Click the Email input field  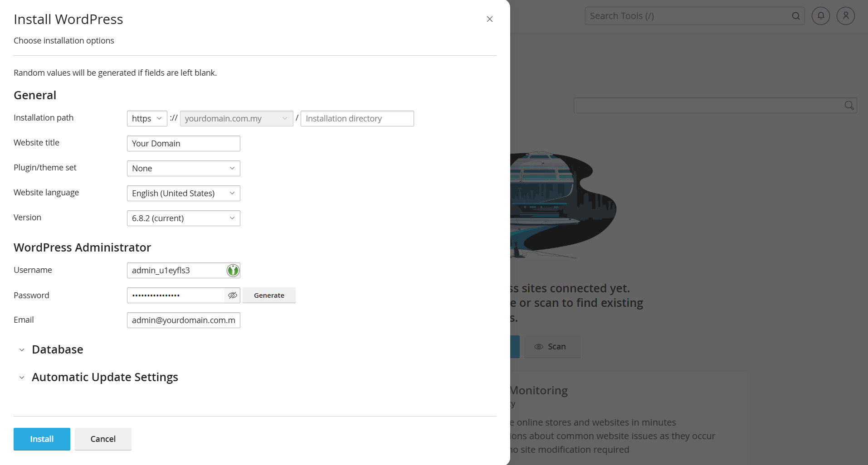(184, 320)
